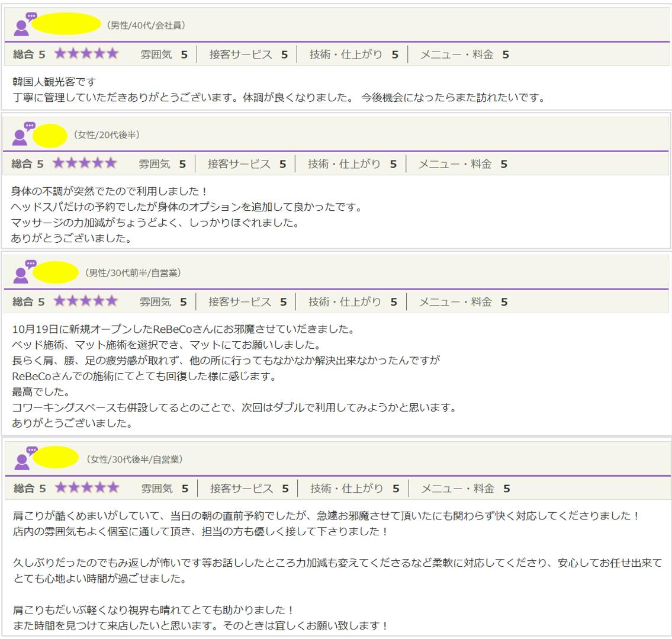
Task: Click the line mentioning コワーキングスペース in the third review
Action: pos(234,407)
